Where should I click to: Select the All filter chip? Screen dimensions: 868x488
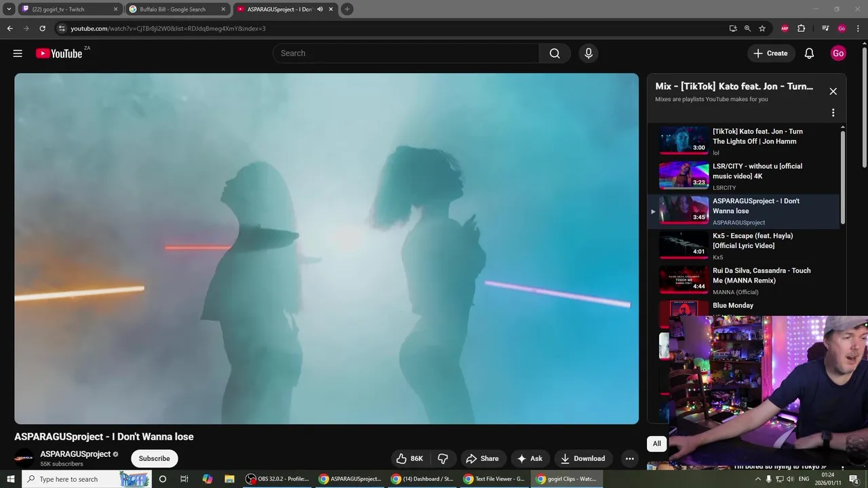pos(656,444)
